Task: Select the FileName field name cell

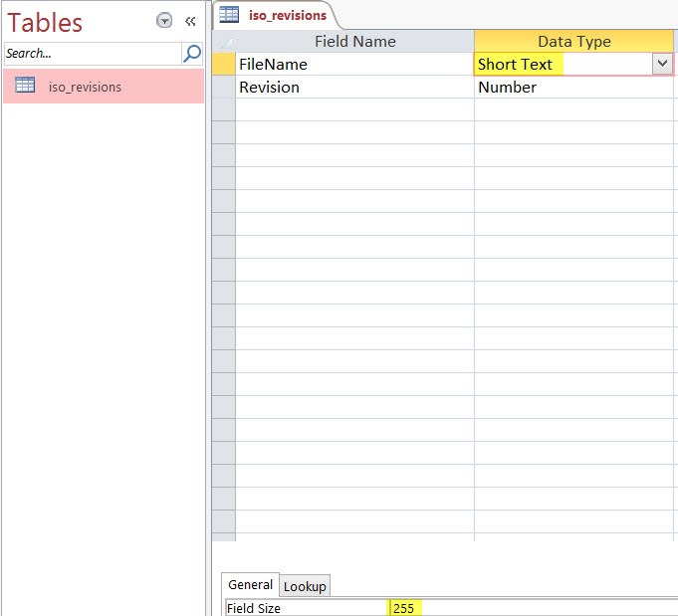Action: click(x=355, y=65)
